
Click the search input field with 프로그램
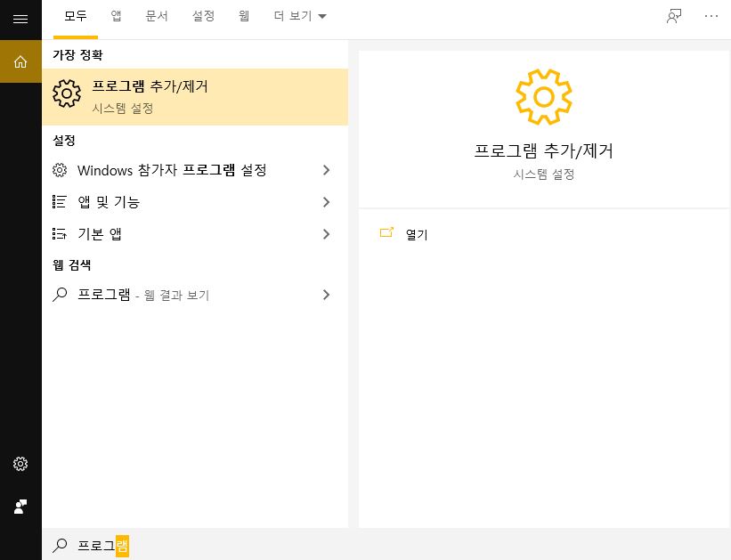coord(386,545)
